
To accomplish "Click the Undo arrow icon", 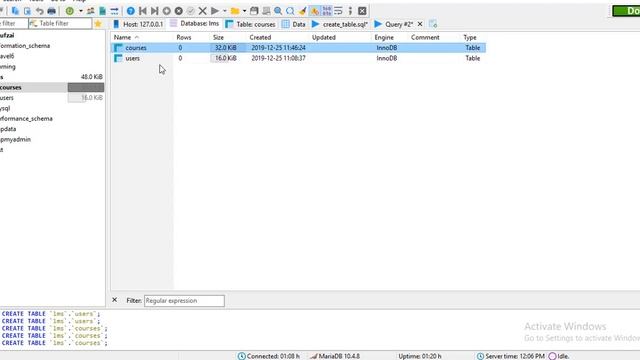I will (x=39, y=11).
